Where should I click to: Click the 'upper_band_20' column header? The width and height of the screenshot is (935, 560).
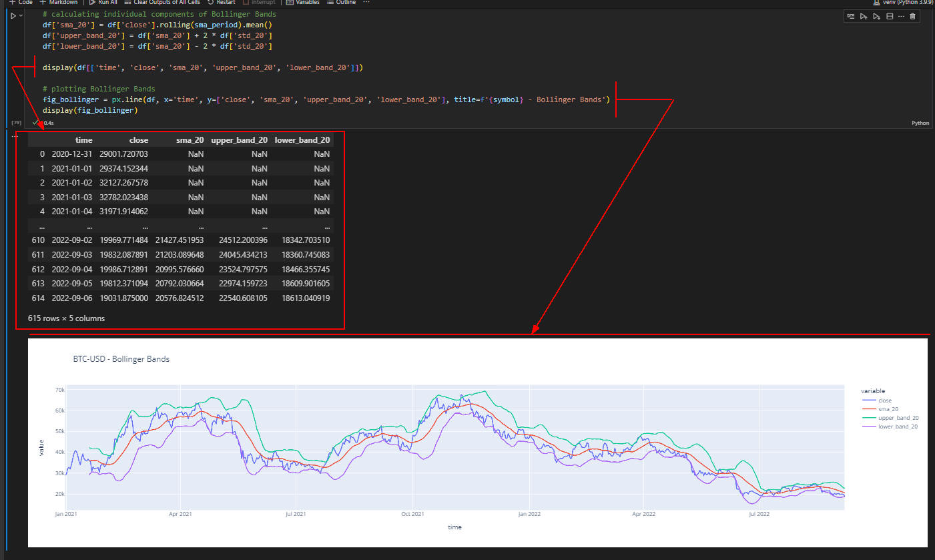239,140
